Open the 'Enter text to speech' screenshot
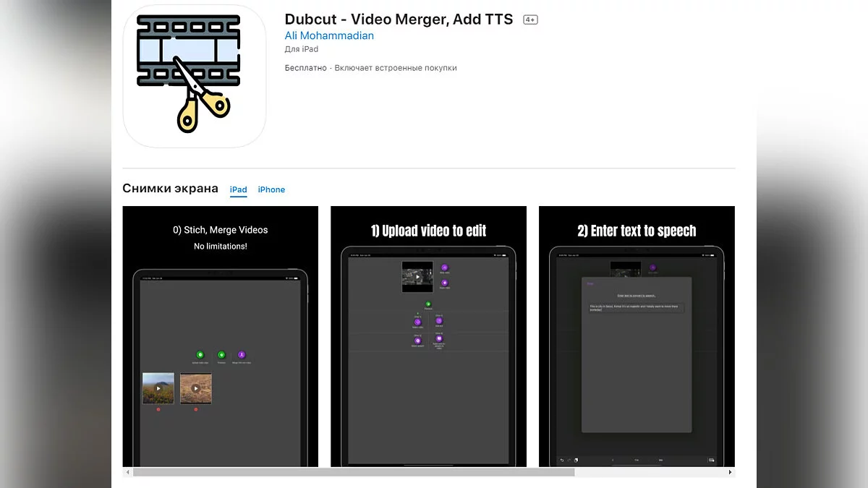Viewport: 868px width, 488px height. (637, 336)
